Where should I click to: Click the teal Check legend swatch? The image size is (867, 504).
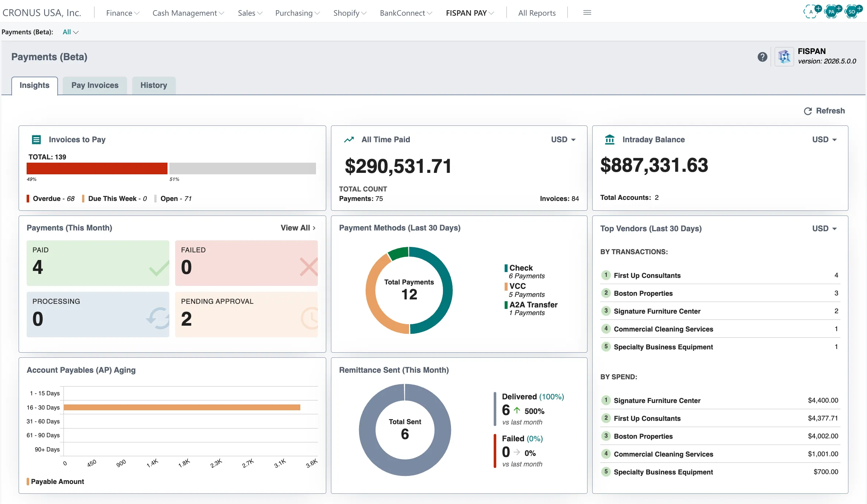click(x=506, y=268)
